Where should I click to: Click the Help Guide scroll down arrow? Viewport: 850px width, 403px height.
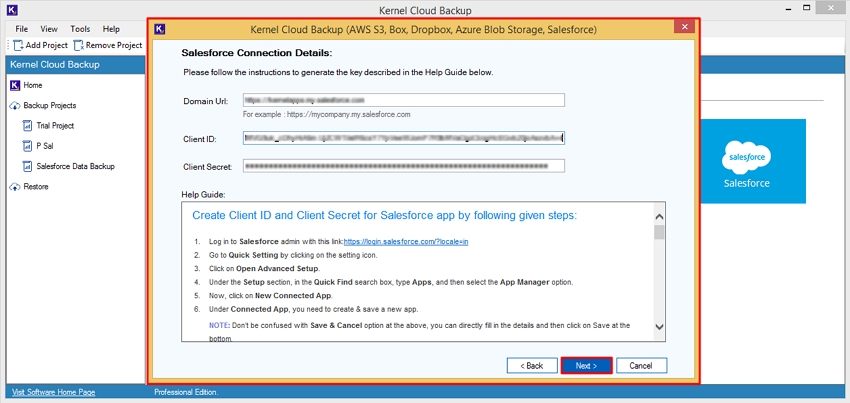click(659, 327)
